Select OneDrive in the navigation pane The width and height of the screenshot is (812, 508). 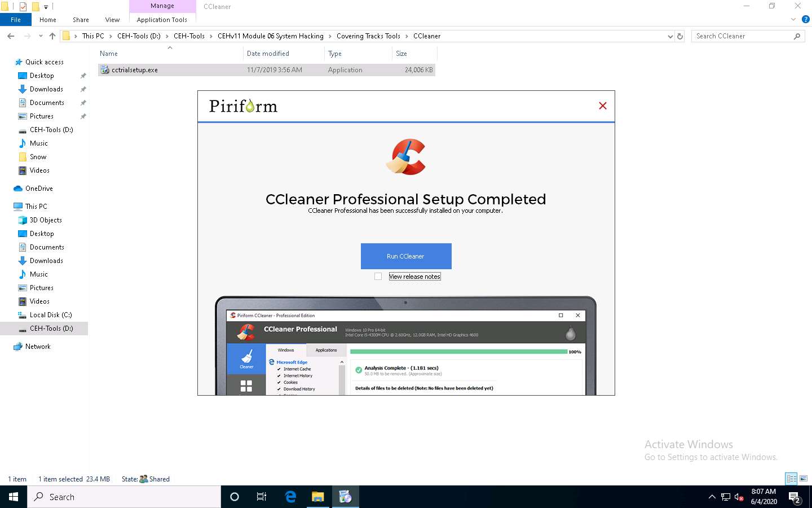click(39, 189)
